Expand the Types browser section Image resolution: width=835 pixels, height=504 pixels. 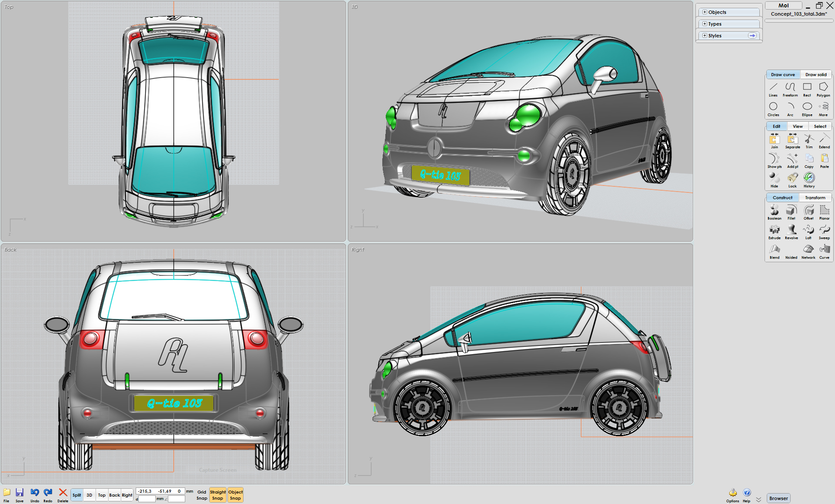[705, 24]
